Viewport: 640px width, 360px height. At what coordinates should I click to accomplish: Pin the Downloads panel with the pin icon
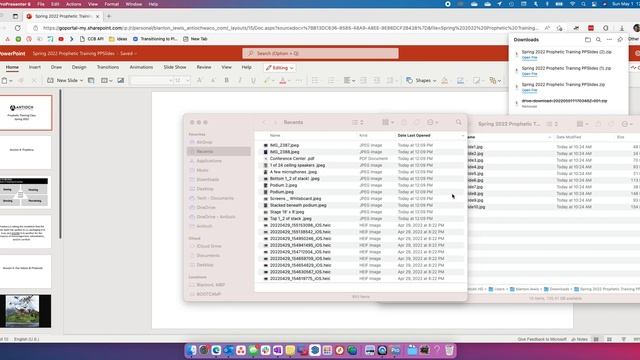pos(620,40)
